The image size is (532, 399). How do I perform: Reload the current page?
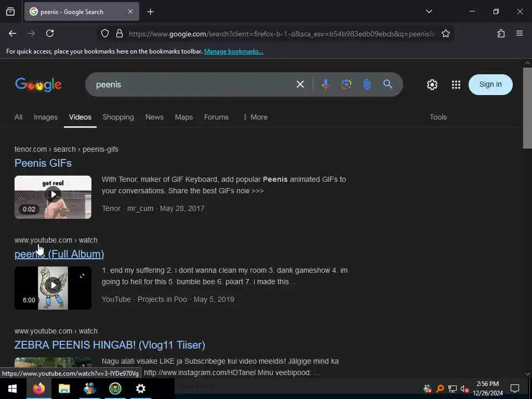[x=50, y=33]
